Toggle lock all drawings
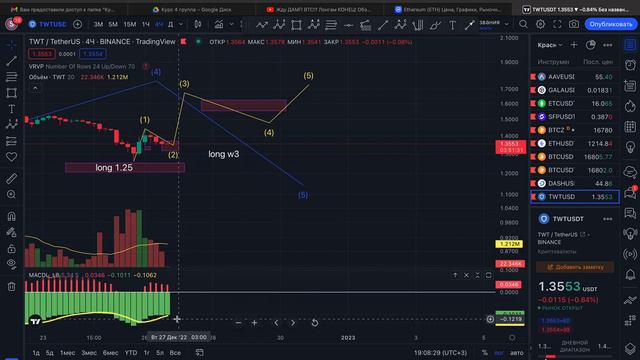This screenshot has height=360, width=640. click(x=11, y=249)
